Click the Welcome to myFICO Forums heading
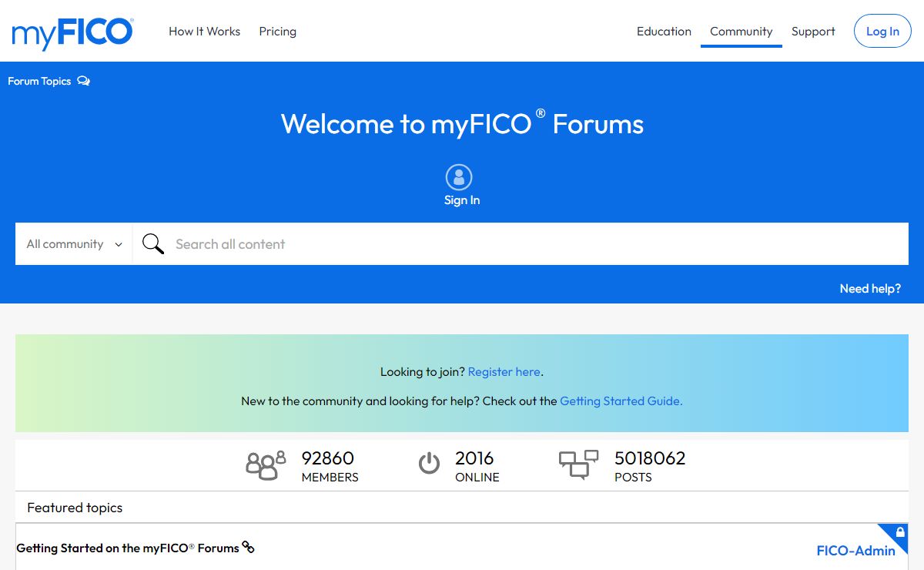This screenshot has width=924, height=570. [x=462, y=124]
